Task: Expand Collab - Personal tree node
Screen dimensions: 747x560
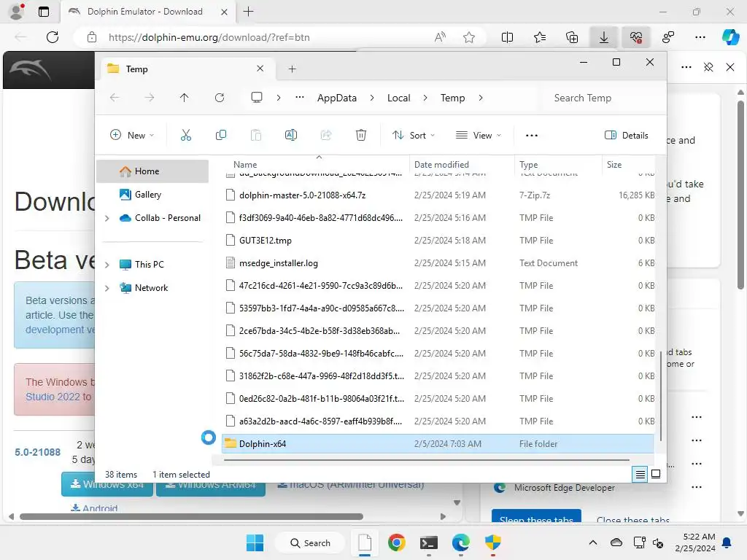Action: 107,218
